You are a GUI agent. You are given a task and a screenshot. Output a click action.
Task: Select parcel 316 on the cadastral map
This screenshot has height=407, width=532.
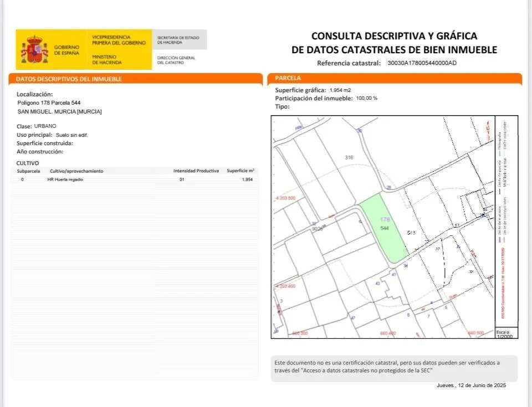[349, 157]
